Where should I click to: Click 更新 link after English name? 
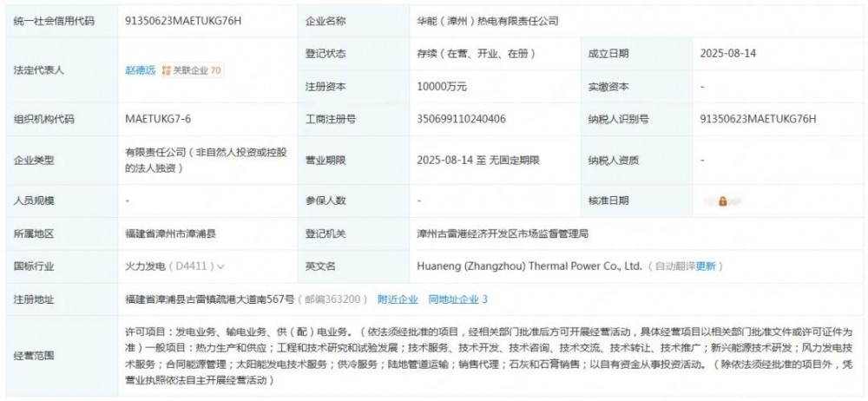point(705,266)
